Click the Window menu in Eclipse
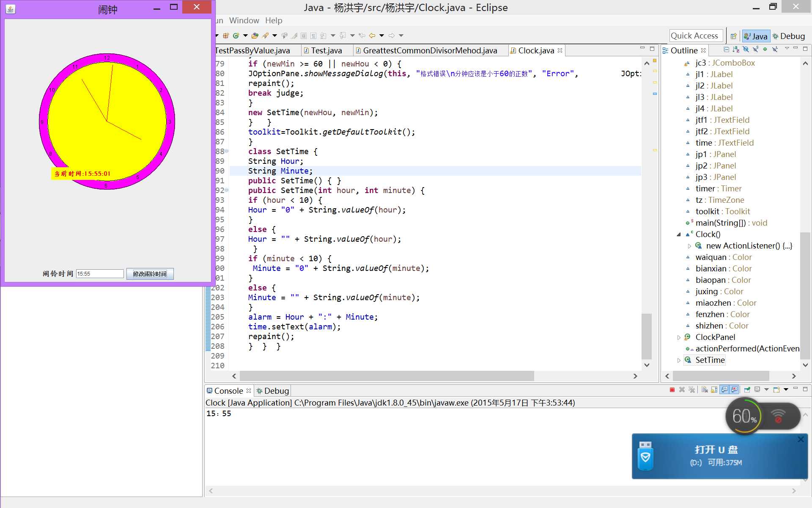 pyautogui.click(x=243, y=20)
